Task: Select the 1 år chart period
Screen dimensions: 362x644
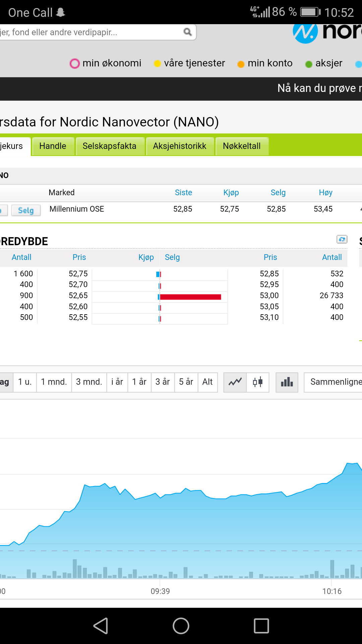Action: (139, 382)
